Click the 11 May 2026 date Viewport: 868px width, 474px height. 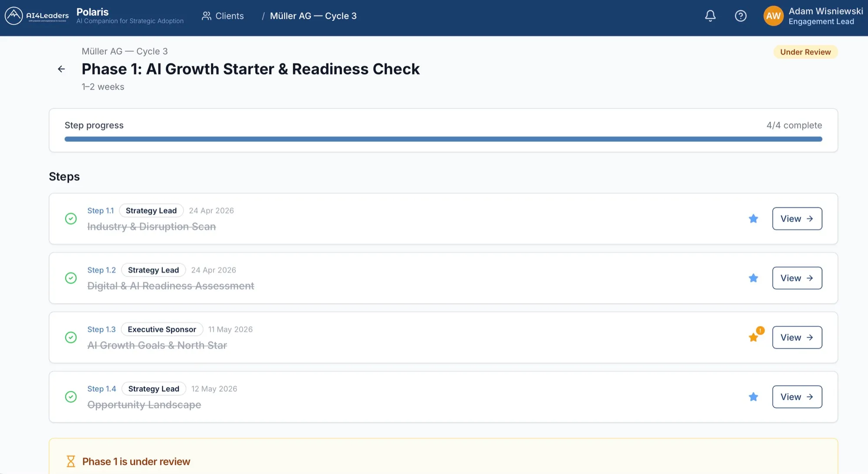230,330
